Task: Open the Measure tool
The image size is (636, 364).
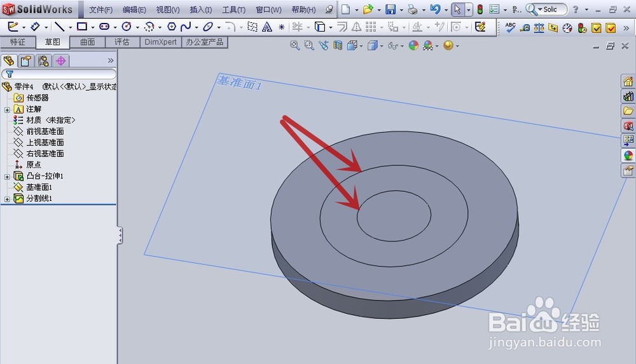Action: [525, 27]
